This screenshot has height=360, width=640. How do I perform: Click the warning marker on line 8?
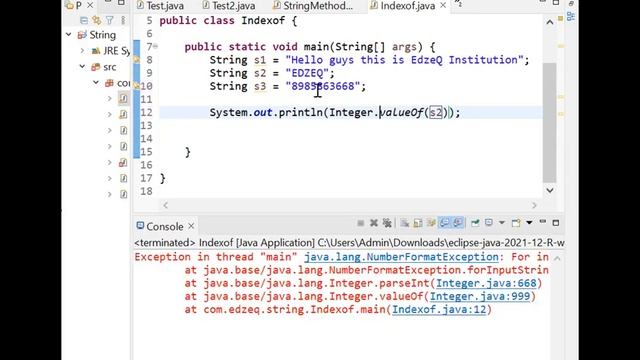[136, 60]
